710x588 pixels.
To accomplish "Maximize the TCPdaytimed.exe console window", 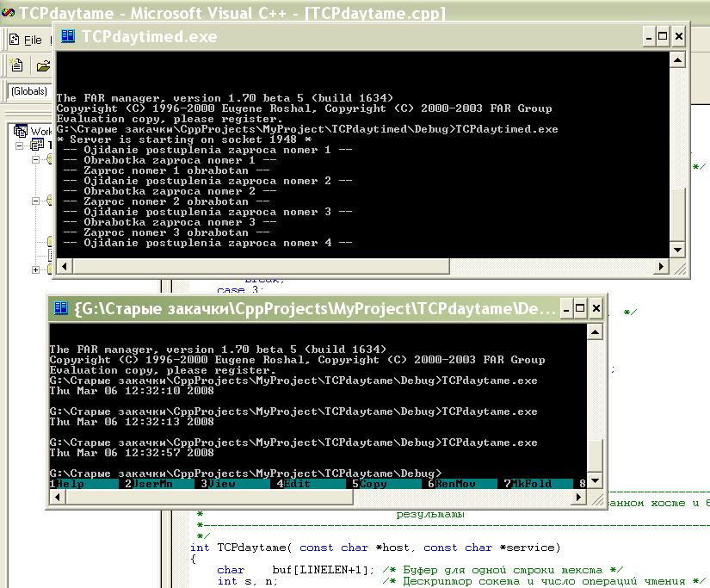I will (663, 36).
